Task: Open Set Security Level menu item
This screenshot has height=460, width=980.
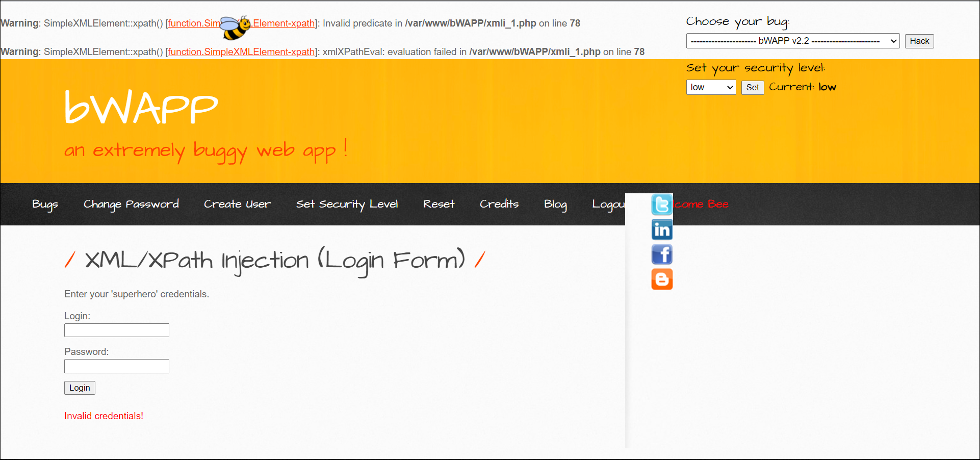Action: point(347,204)
